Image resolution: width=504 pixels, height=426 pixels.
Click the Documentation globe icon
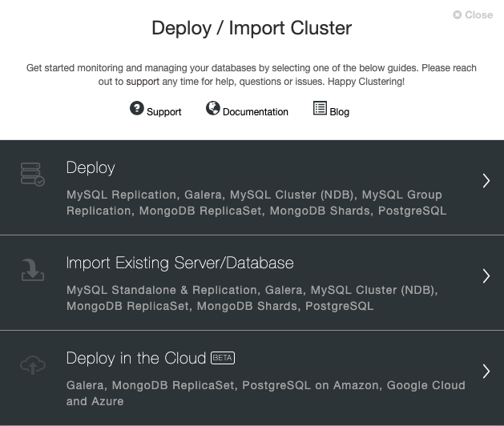pos(213,108)
